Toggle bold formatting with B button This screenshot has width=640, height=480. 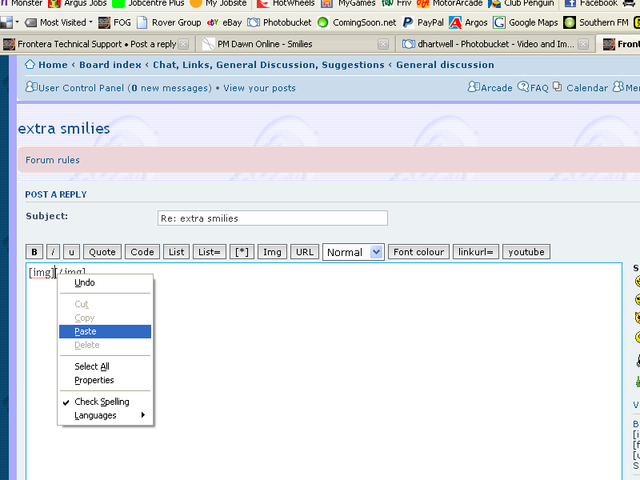(x=34, y=252)
